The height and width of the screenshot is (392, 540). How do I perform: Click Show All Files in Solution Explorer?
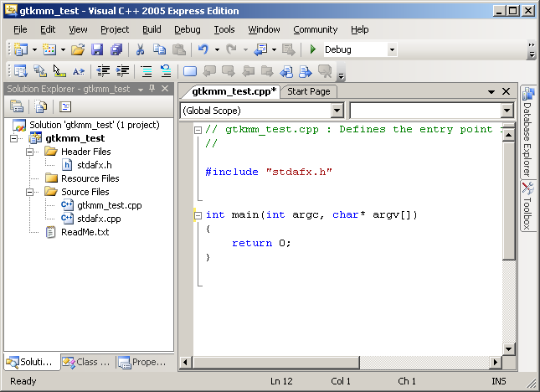(40, 106)
